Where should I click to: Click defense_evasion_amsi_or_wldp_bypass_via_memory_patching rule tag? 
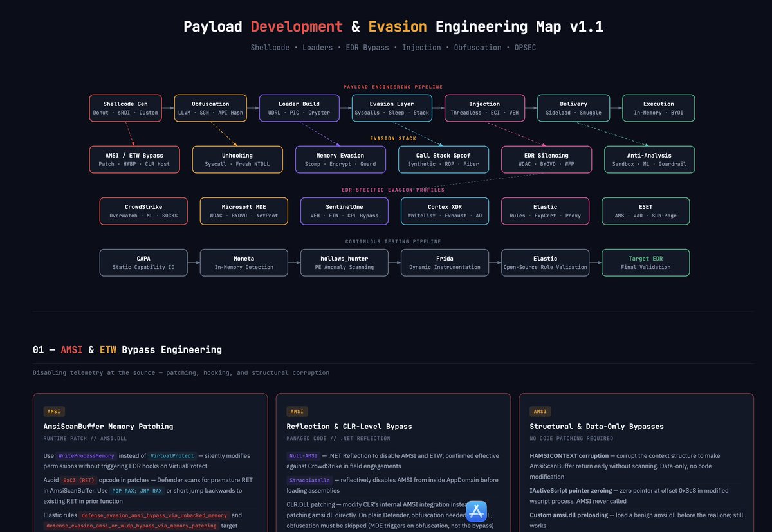pyautogui.click(x=132, y=526)
